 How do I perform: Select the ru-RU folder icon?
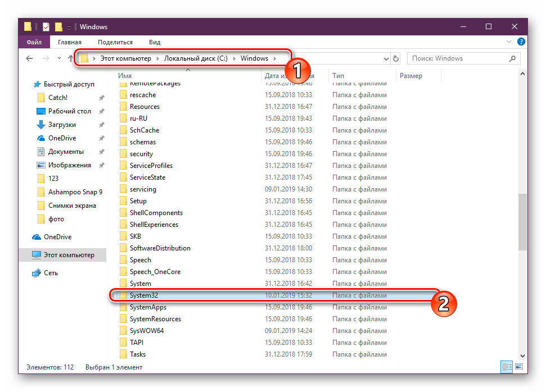click(x=123, y=118)
